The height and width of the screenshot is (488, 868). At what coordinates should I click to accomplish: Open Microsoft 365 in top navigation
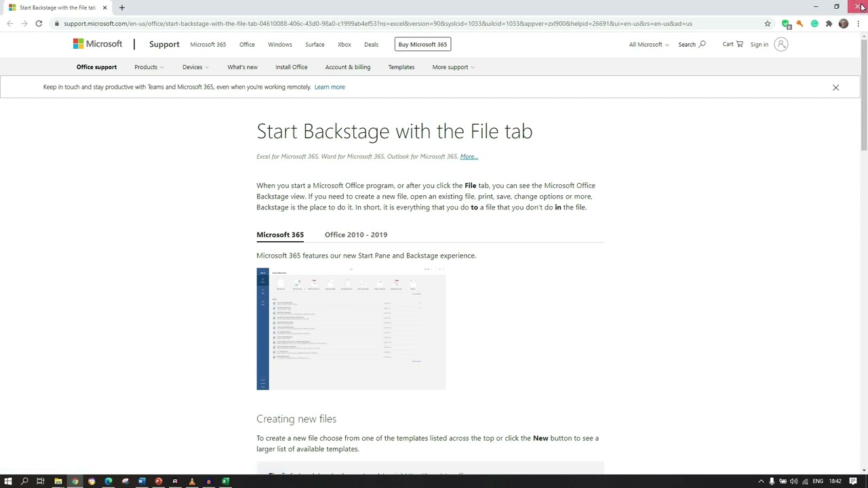tap(208, 45)
